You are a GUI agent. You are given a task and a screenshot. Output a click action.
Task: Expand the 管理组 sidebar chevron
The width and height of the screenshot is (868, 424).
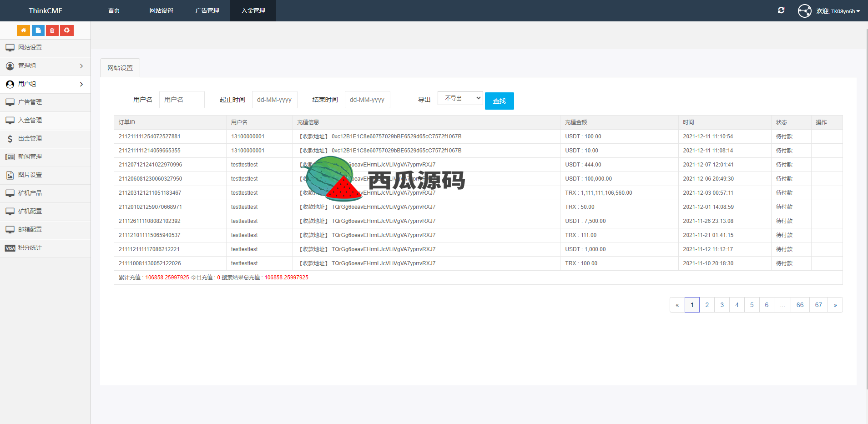(x=81, y=66)
